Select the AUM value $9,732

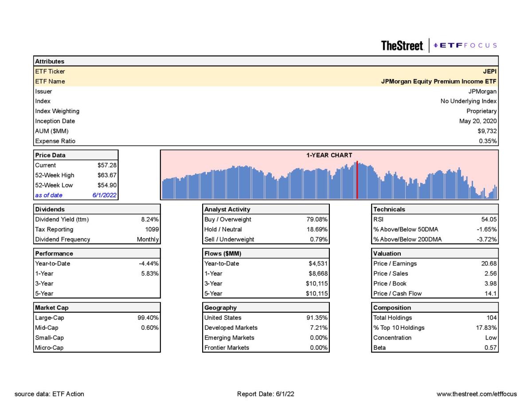coord(487,131)
